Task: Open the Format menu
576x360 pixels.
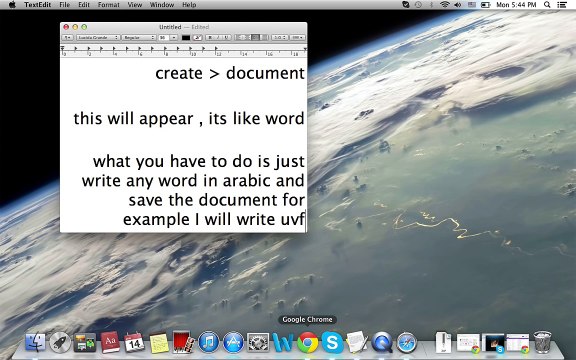Action: tap(109, 5)
